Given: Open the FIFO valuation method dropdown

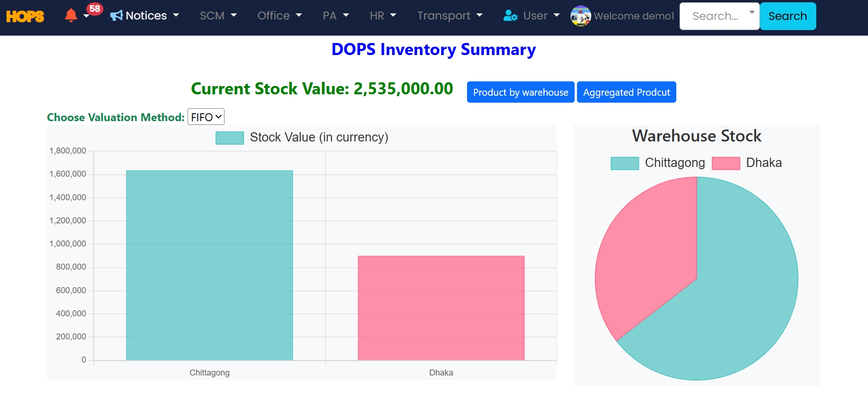Looking at the screenshot, I should click(206, 117).
